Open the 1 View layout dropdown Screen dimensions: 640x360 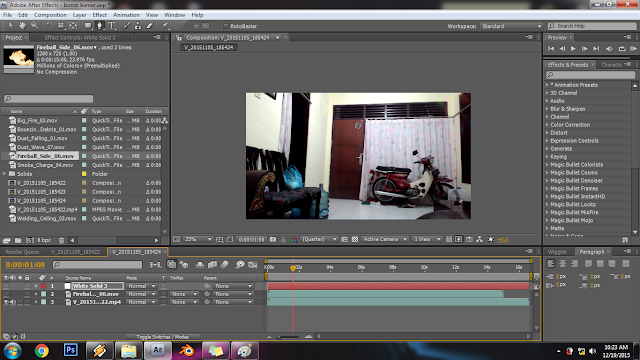pos(427,240)
